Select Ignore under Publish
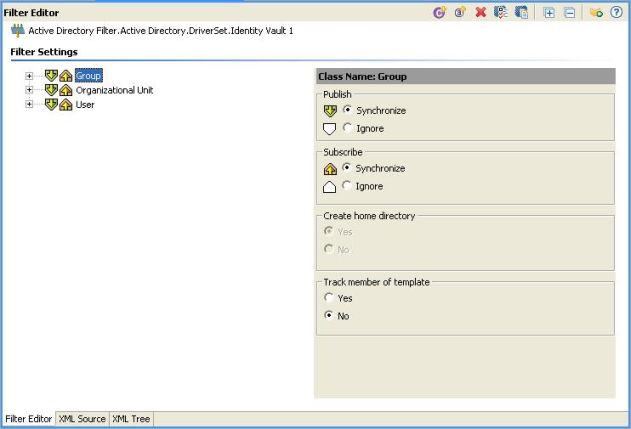Image resolution: width=631 pixels, height=429 pixels. click(x=347, y=128)
